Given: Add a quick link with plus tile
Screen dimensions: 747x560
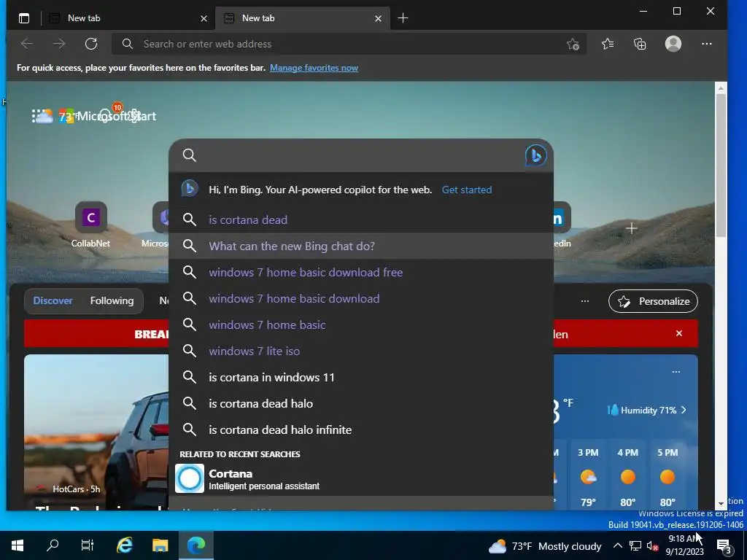Looking at the screenshot, I should tap(631, 228).
